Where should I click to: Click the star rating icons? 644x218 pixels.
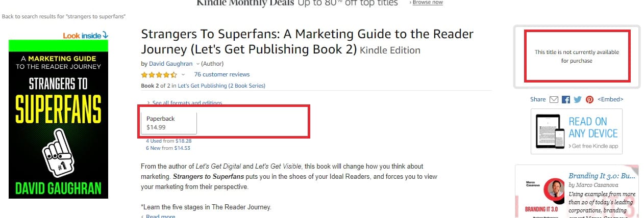click(x=159, y=74)
